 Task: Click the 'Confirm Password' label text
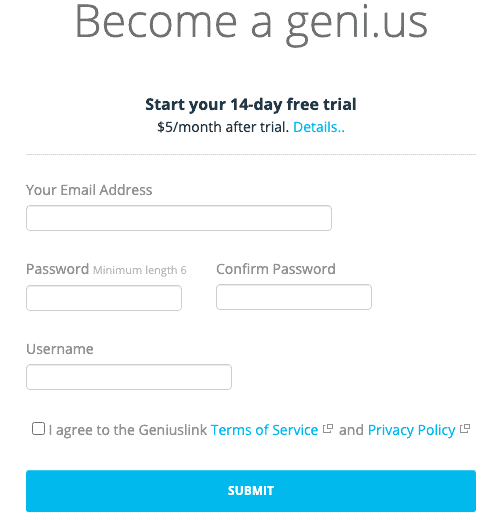pos(276,269)
